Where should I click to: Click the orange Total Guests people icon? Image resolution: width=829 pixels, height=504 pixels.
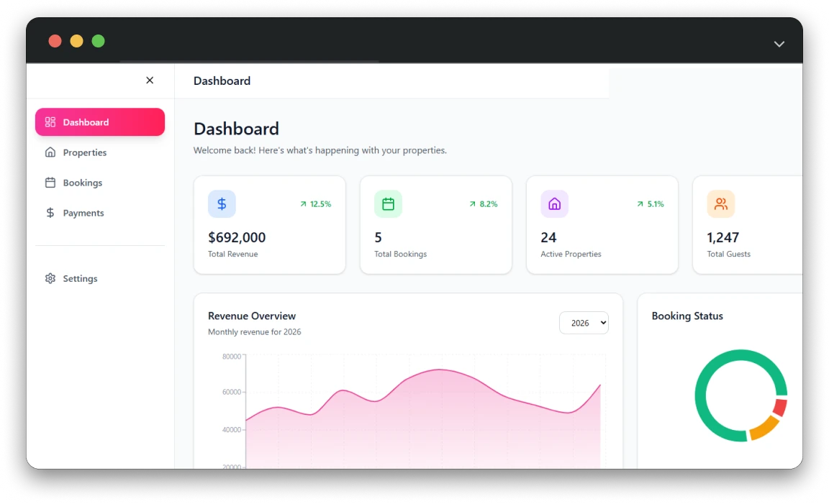[720, 204]
